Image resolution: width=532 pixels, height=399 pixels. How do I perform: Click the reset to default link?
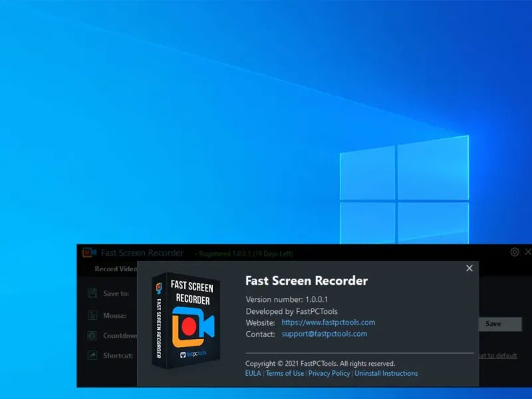(x=497, y=356)
